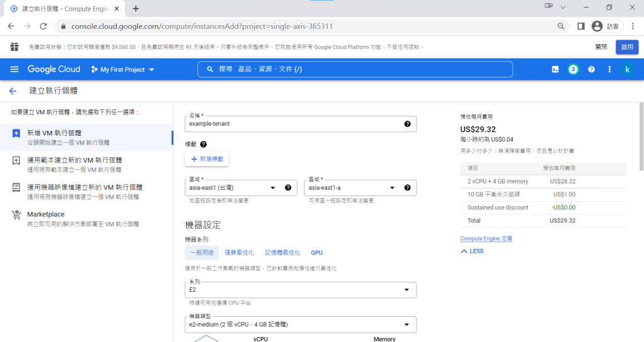Choose 運用範本建立新的 VM 執行個體 option
Image resolution: width=644 pixels, height=342 pixels.
86,165
